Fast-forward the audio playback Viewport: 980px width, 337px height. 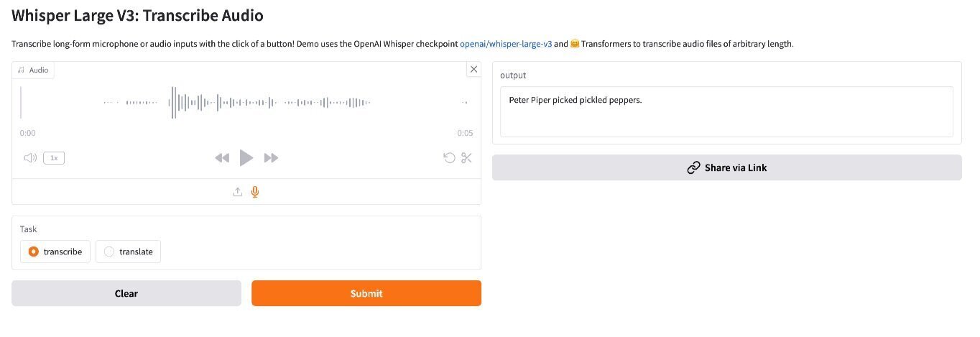(271, 158)
